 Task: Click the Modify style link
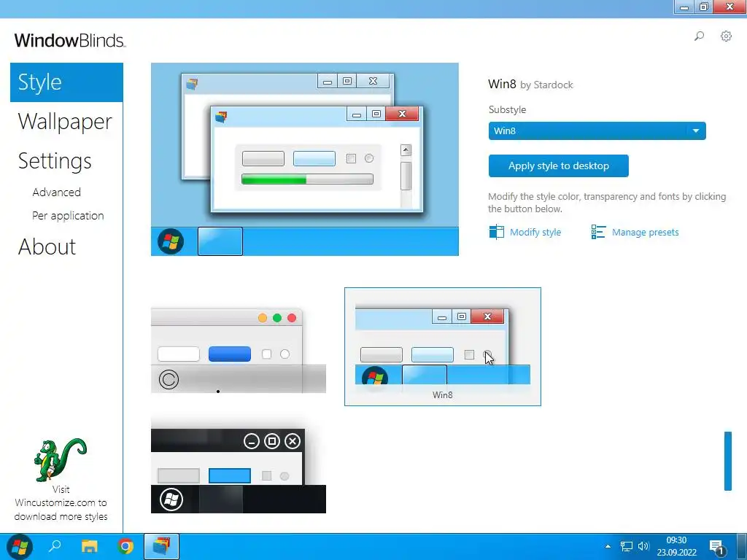point(535,233)
